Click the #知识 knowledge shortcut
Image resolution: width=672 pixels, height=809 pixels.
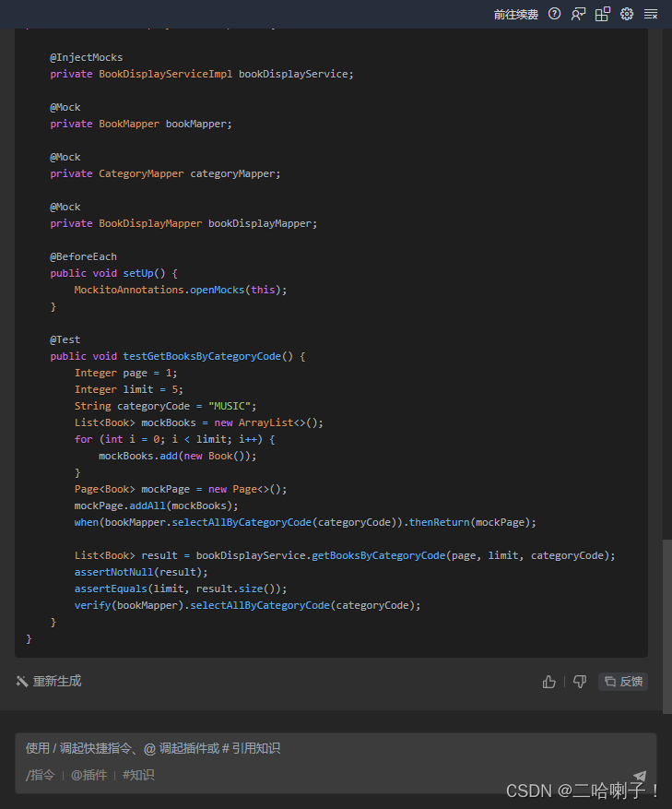pos(138,775)
